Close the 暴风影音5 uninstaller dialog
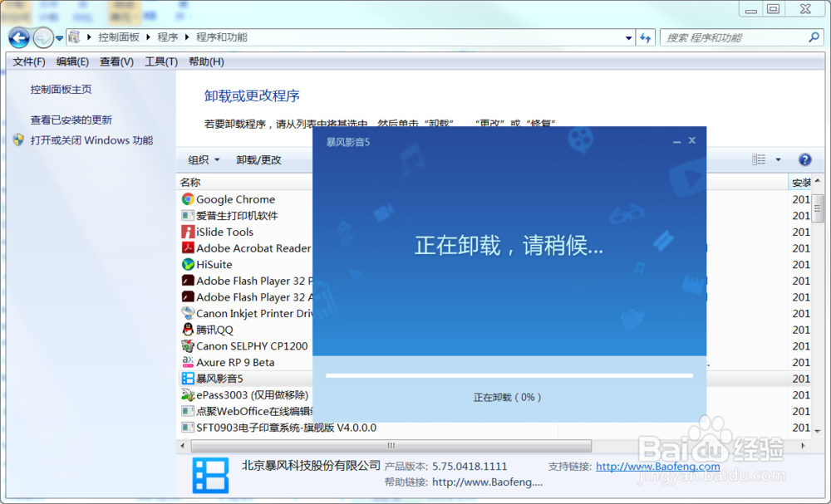Image resolution: width=831 pixels, height=504 pixels. (691, 140)
